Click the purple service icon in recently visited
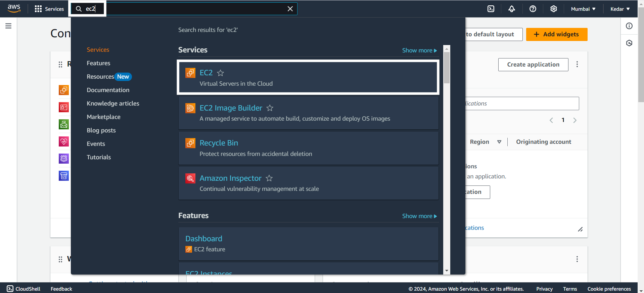The height and width of the screenshot is (293, 644). [x=64, y=159]
